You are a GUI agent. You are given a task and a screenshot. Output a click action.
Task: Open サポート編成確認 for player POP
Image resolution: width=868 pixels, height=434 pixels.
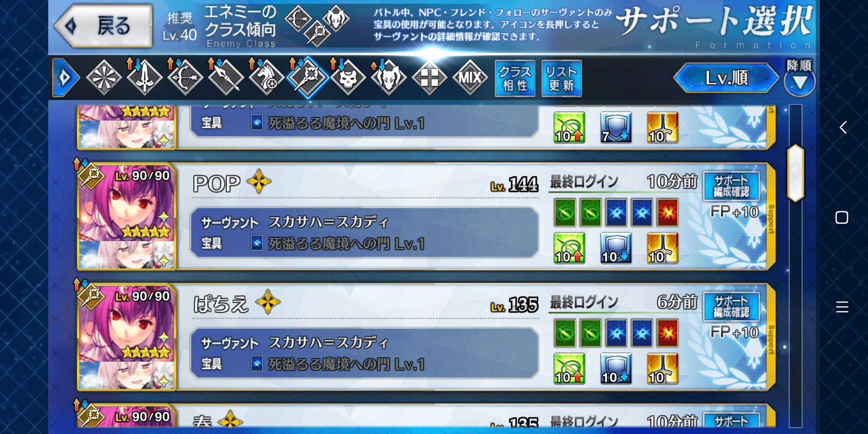coord(731,186)
